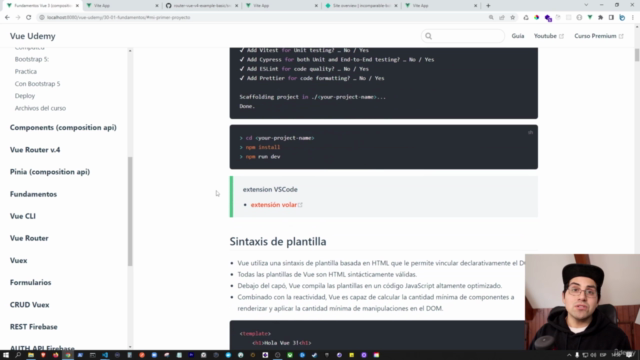
Task: Open the Chrome three-dot menu
Action: point(633,18)
